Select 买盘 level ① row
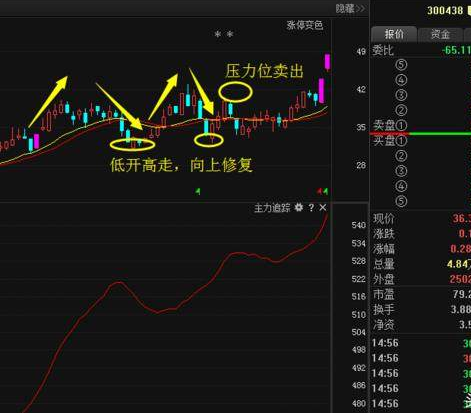This screenshot has height=413, width=471. (x=421, y=141)
